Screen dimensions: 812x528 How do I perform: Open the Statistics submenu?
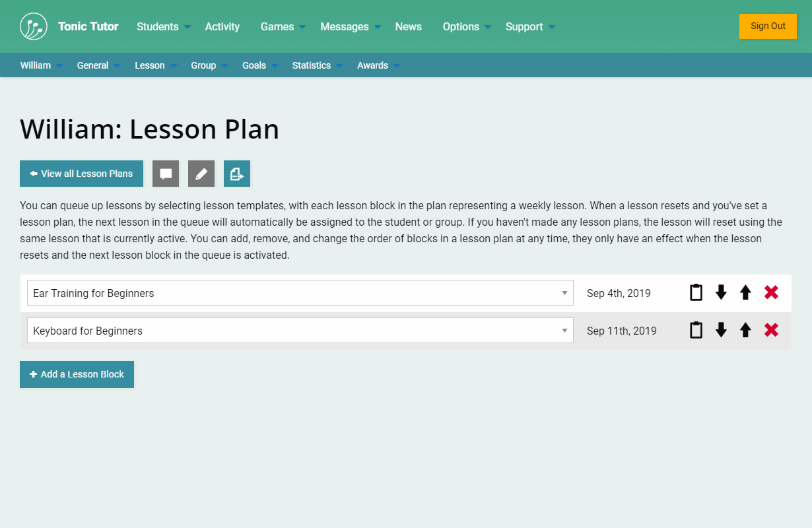tap(317, 65)
